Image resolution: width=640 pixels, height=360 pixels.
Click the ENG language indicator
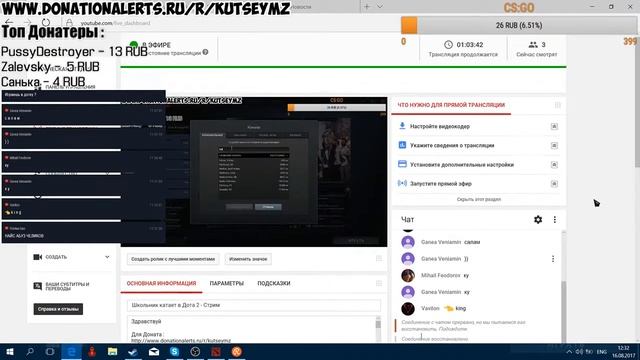click(x=602, y=351)
